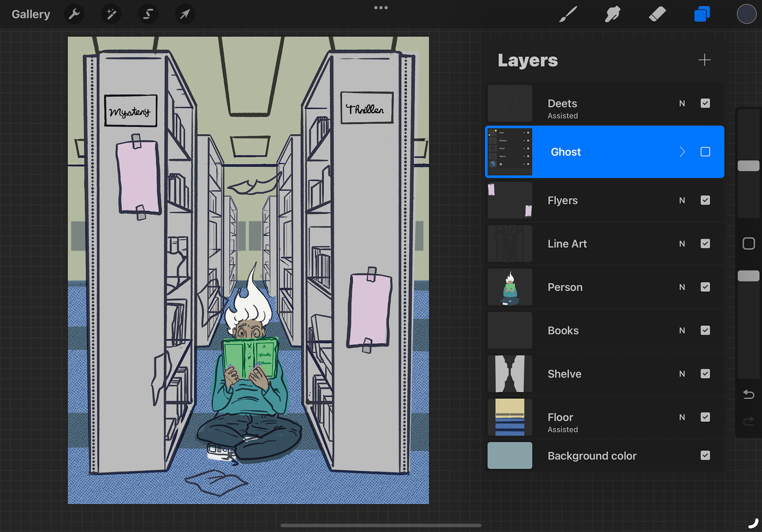
Task: Open blend mode N for Deets layer
Action: tap(682, 104)
